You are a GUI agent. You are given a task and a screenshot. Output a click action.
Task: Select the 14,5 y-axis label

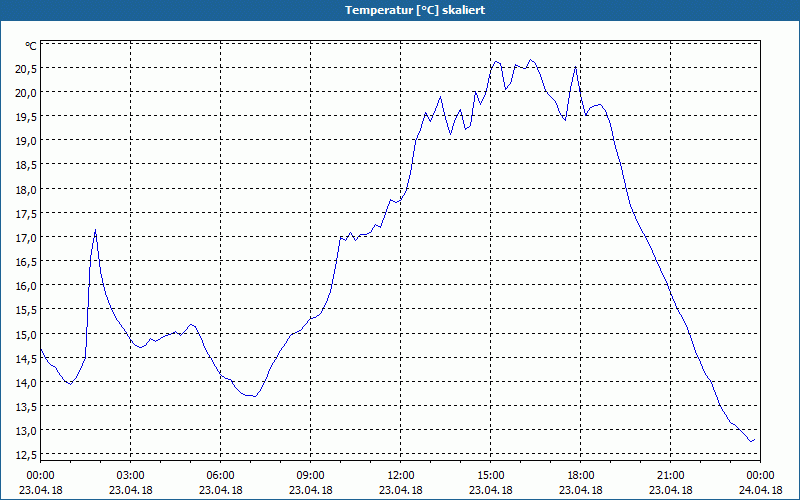26,360
